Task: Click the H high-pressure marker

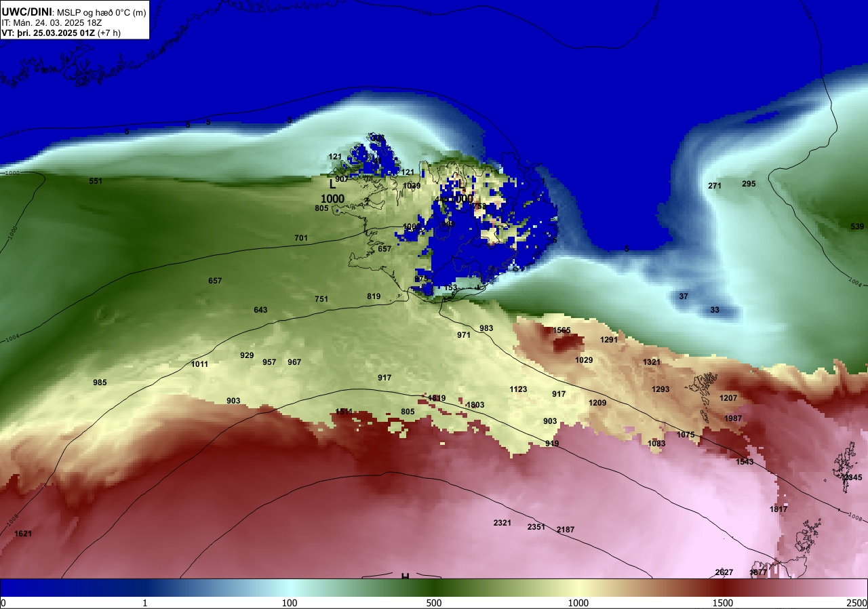Action: click(405, 576)
